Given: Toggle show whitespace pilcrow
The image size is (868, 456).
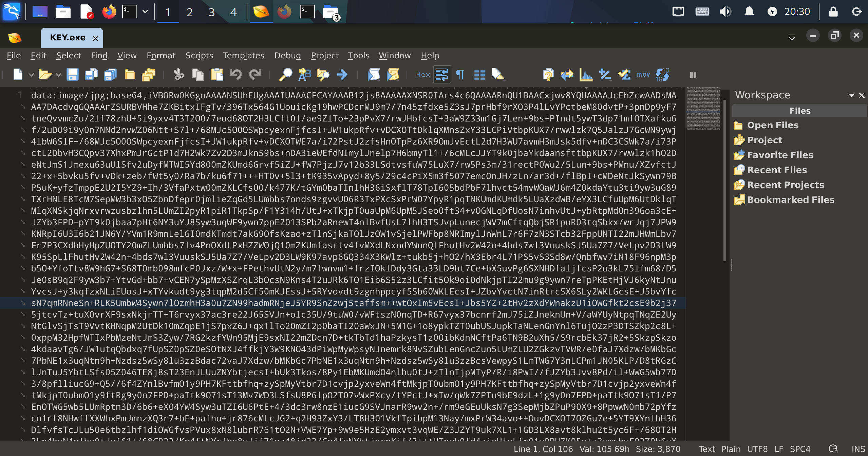Looking at the screenshot, I should (x=460, y=74).
